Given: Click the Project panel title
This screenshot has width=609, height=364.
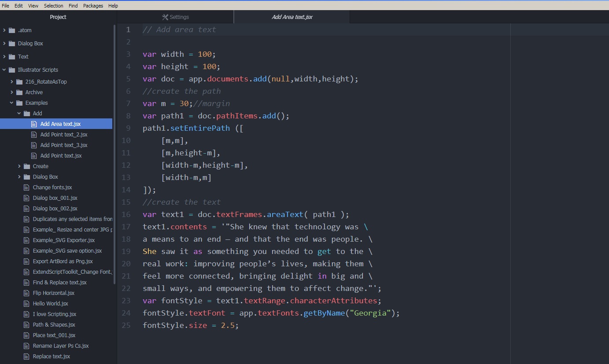Looking at the screenshot, I should (58, 17).
